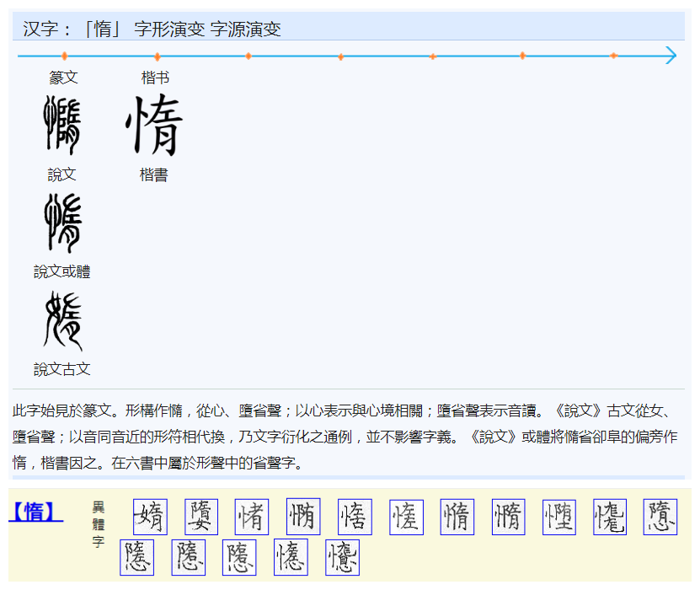Open the last variant glyph in second row
The width and height of the screenshot is (700, 590).
[x=342, y=557]
